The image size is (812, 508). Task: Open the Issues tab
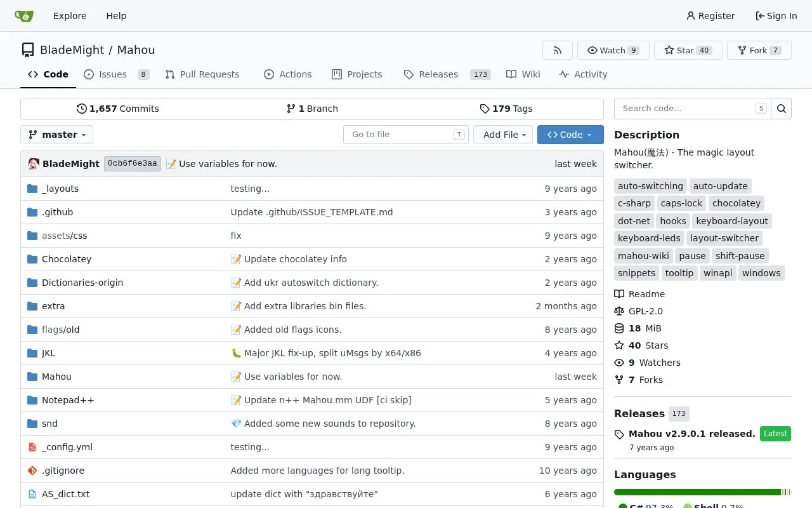pos(116,74)
